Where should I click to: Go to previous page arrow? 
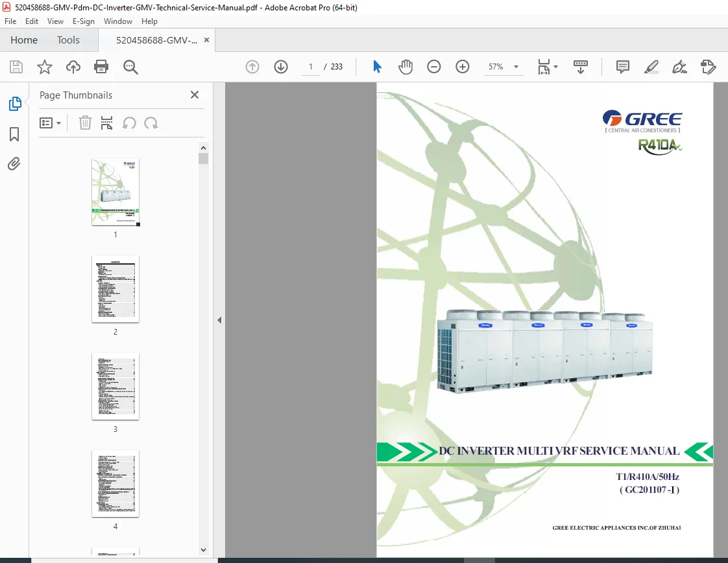(x=252, y=67)
